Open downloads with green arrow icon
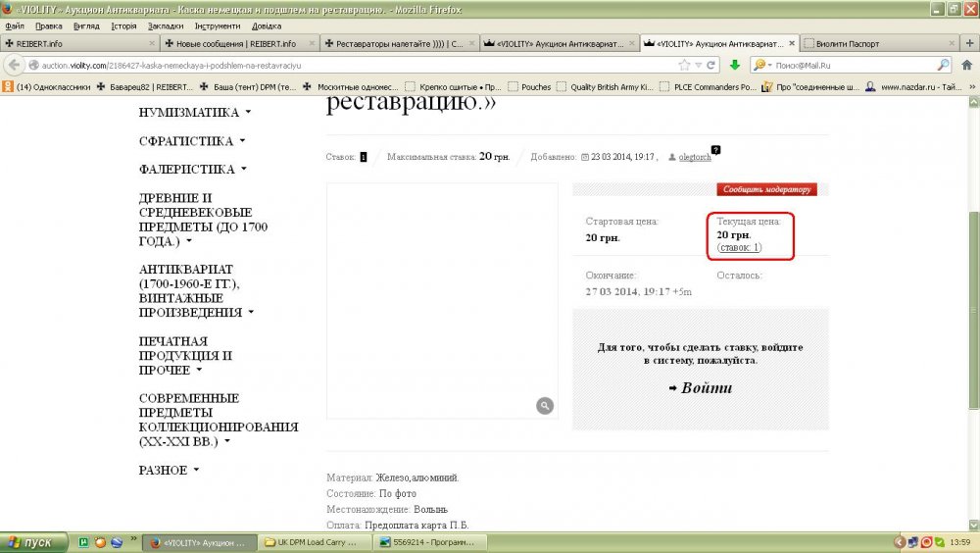This screenshot has width=980, height=553. coord(735,65)
